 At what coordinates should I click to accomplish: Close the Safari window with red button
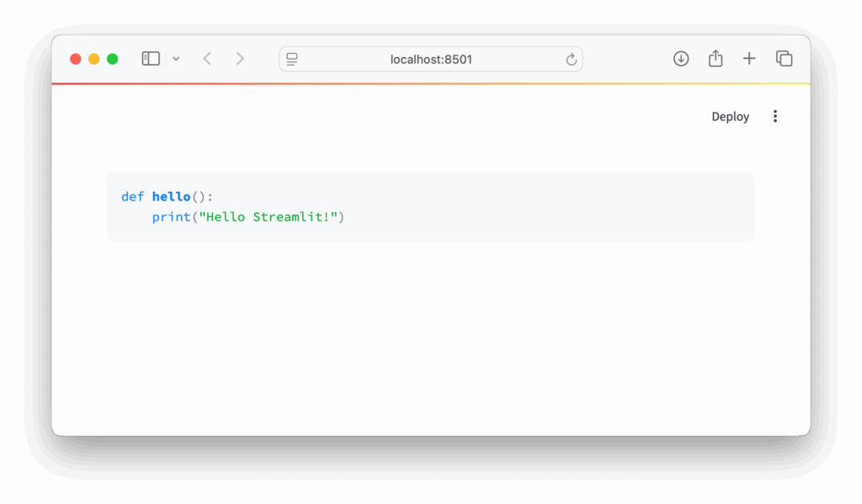76,59
